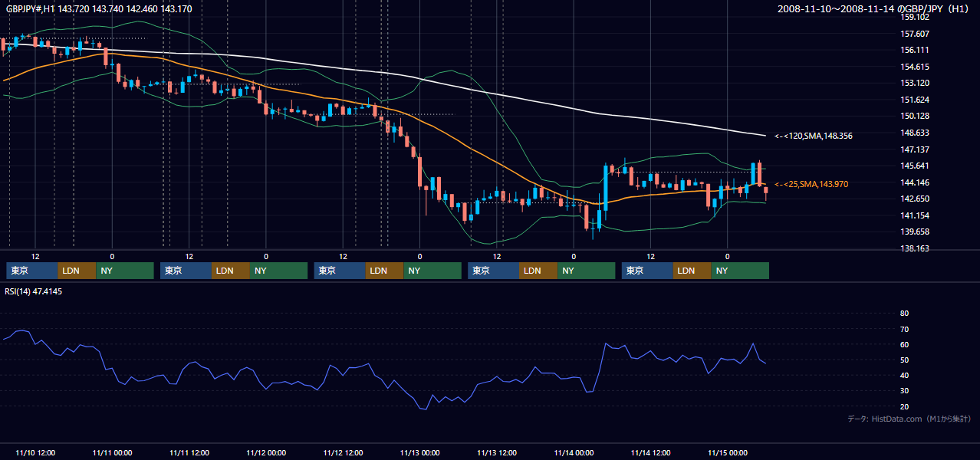Viewport: 980px width, 460px height.
Task: Click price axis value 150.128
Action: pos(916,116)
